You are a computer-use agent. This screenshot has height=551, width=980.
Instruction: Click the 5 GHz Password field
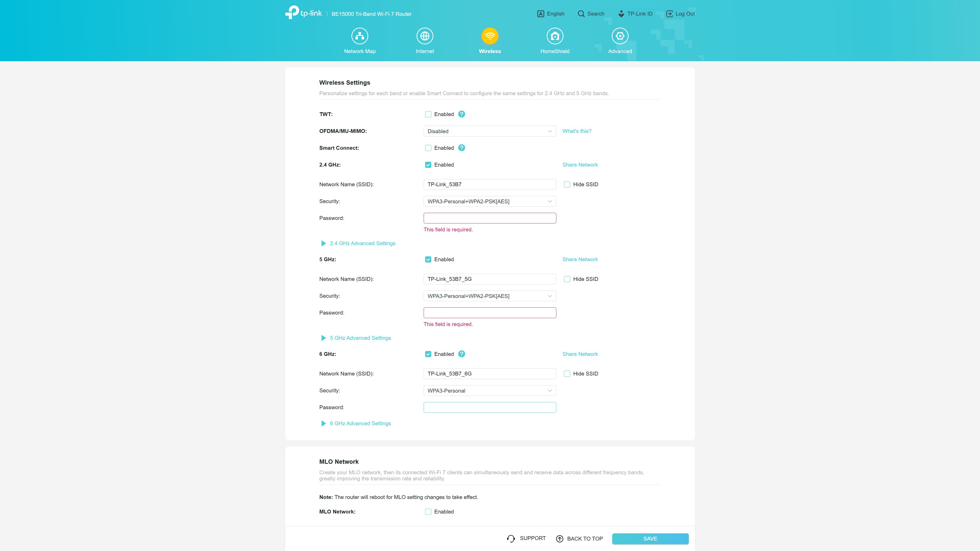click(490, 313)
